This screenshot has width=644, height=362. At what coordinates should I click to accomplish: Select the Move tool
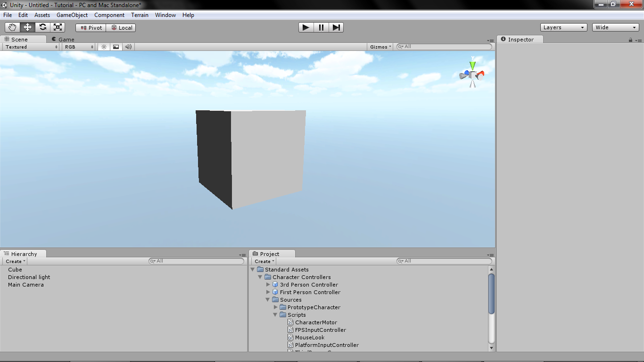coord(27,27)
